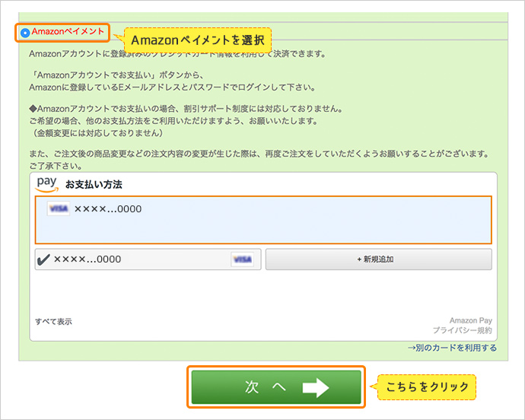
Task: Add a new card with + 新規追加
Action: (x=379, y=259)
